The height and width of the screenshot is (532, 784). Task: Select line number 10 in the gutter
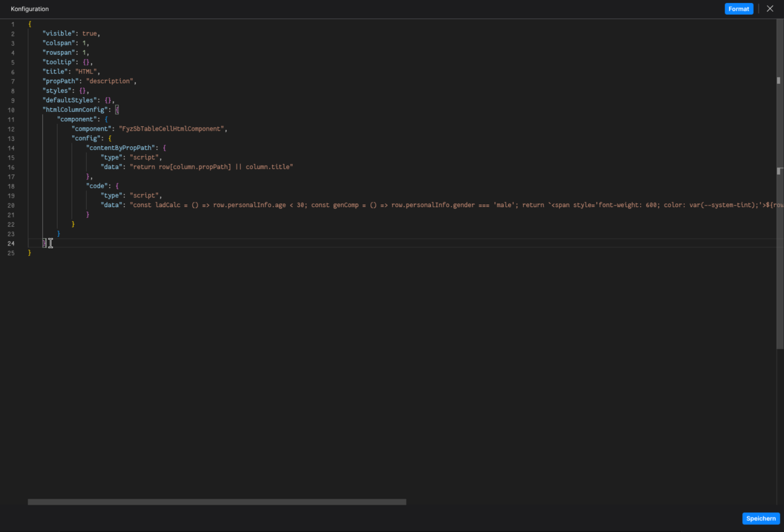click(11, 110)
